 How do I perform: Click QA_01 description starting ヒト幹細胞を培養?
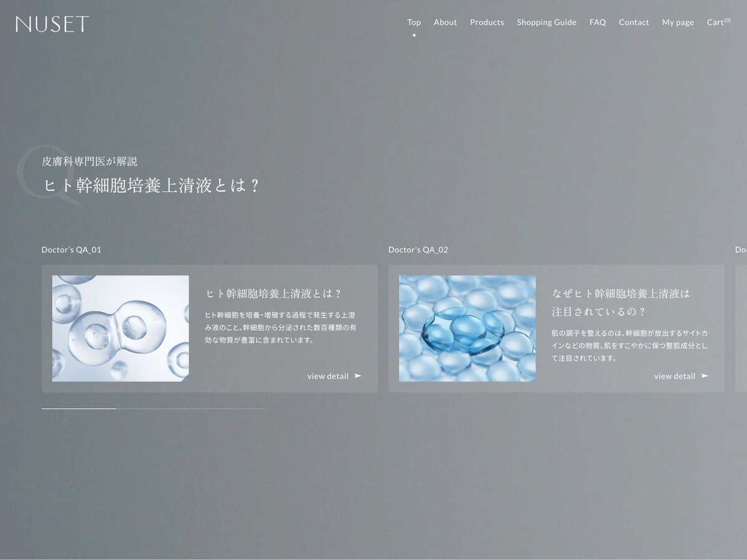coord(280,327)
